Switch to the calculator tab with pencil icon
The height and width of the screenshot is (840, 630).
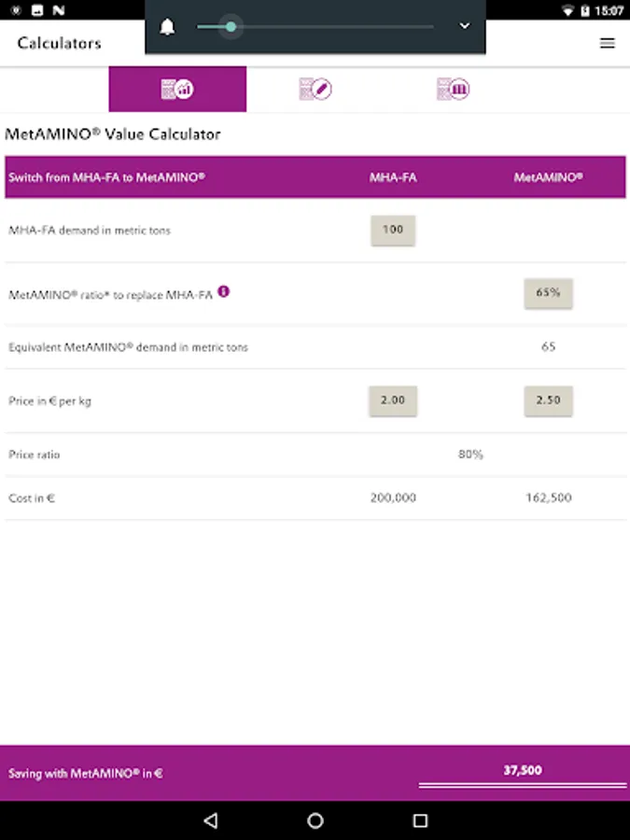click(315, 90)
